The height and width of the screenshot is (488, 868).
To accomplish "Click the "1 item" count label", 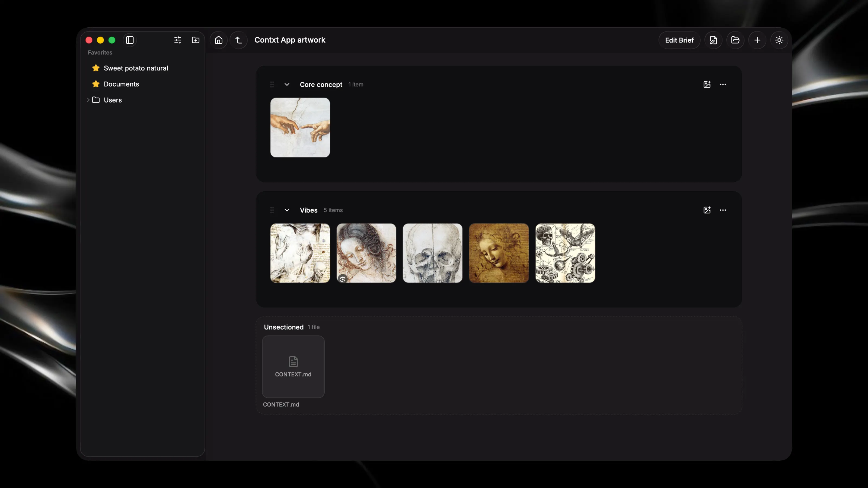I will point(356,85).
